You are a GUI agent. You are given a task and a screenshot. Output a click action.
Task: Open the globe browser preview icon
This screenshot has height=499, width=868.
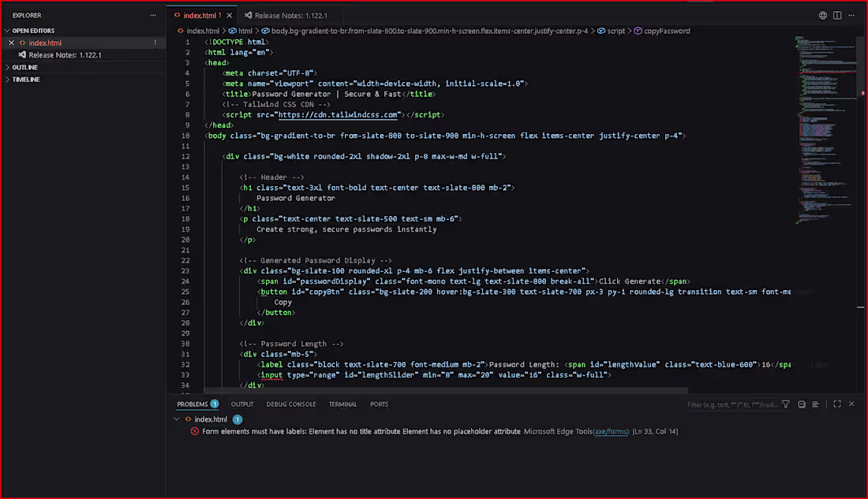pyautogui.click(x=822, y=16)
